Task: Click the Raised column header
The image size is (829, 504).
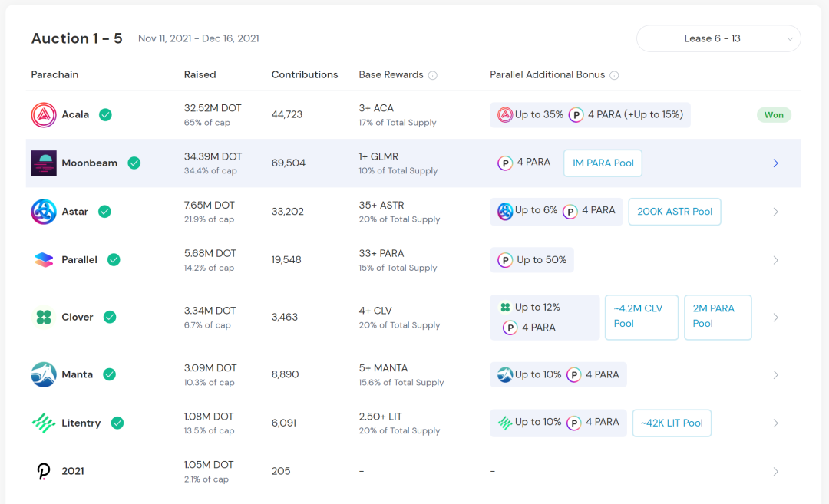Action: [200, 75]
